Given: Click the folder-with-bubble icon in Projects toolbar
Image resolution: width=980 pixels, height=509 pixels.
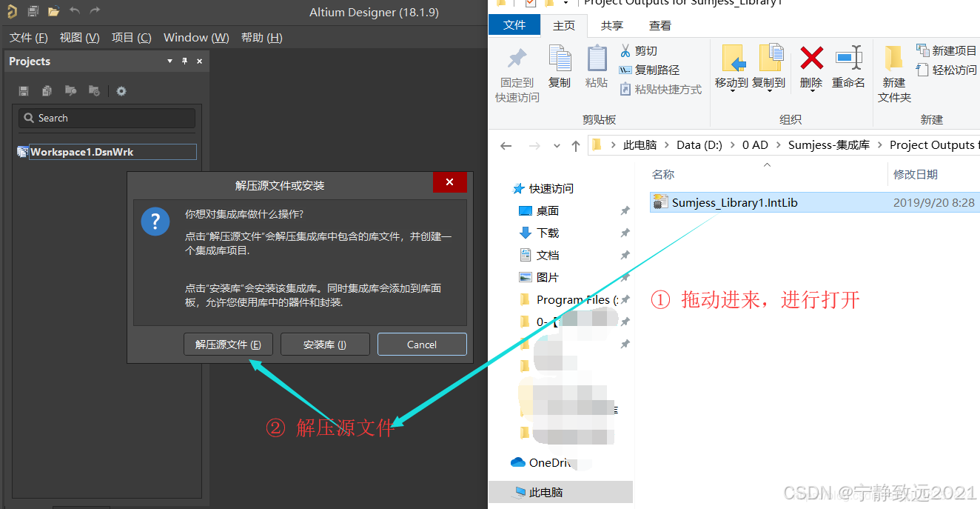Looking at the screenshot, I should [71, 91].
